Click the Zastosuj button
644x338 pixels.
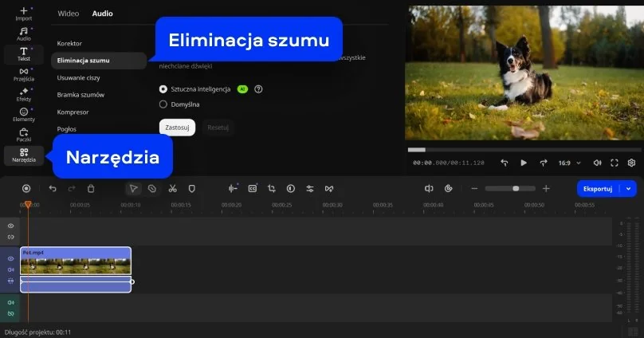click(x=177, y=128)
